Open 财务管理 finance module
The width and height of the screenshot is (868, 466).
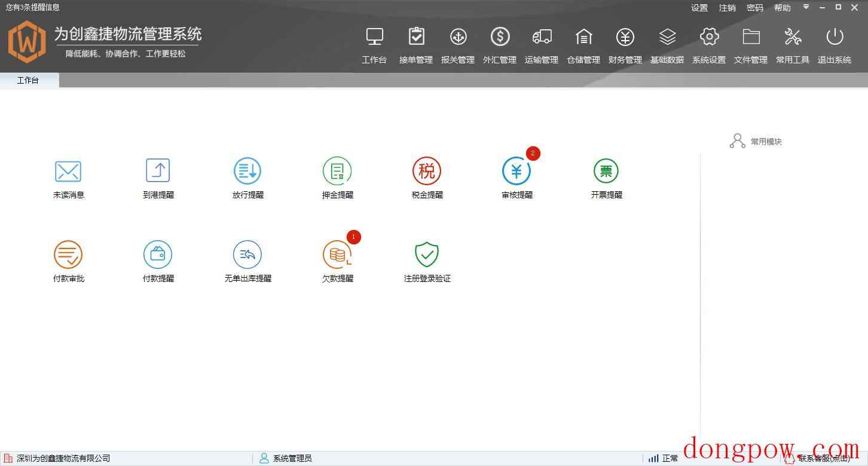(625, 45)
